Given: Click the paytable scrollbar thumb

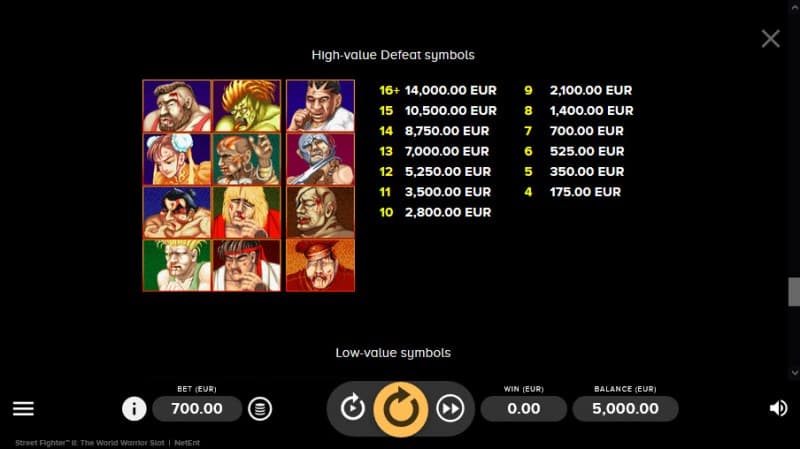Looking at the screenshot, I should click(794, 292).
